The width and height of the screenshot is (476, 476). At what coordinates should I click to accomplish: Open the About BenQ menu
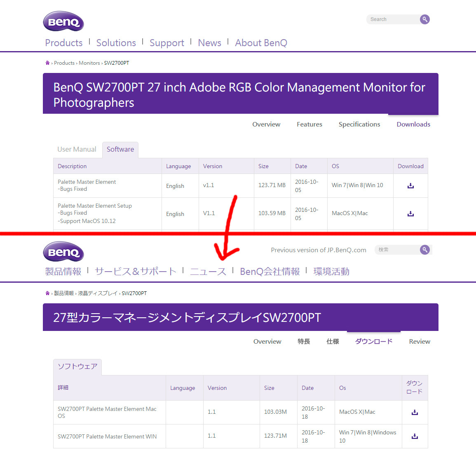click(261, 43)
